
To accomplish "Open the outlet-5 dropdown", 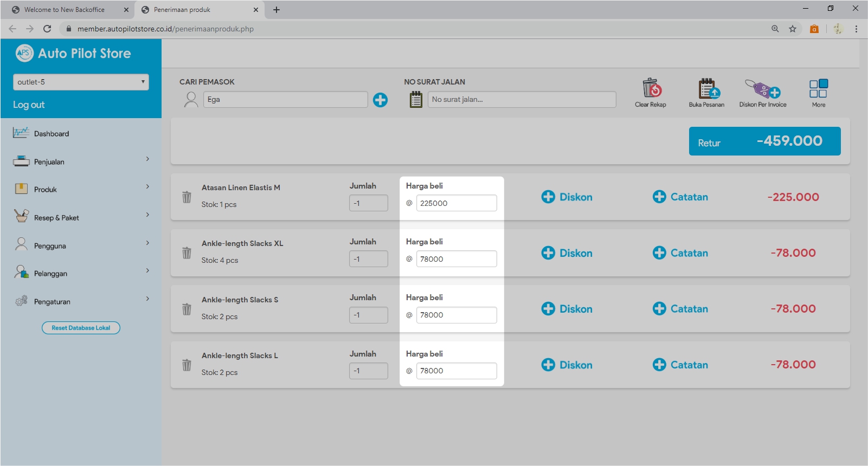I will [81, 82].
